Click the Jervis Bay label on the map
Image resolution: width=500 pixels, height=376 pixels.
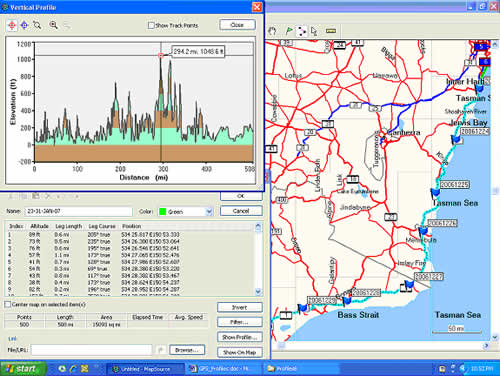(x=469, y=122)
